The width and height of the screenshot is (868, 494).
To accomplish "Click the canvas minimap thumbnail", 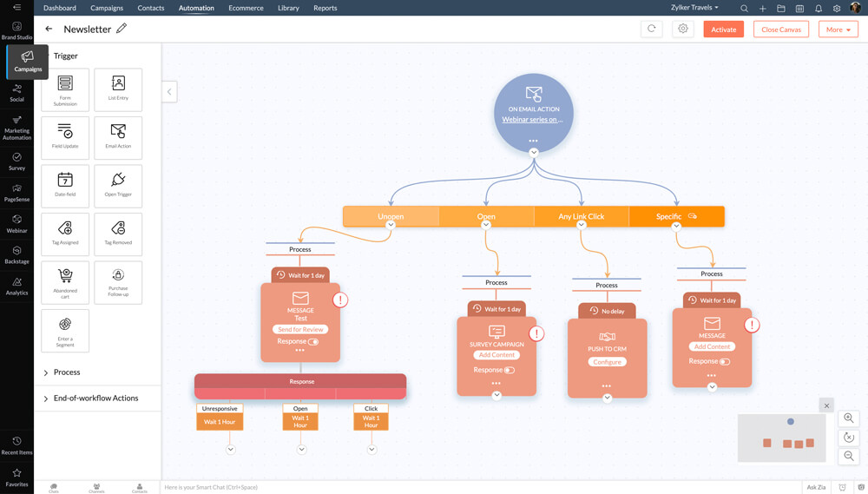I will coord(781,438).
